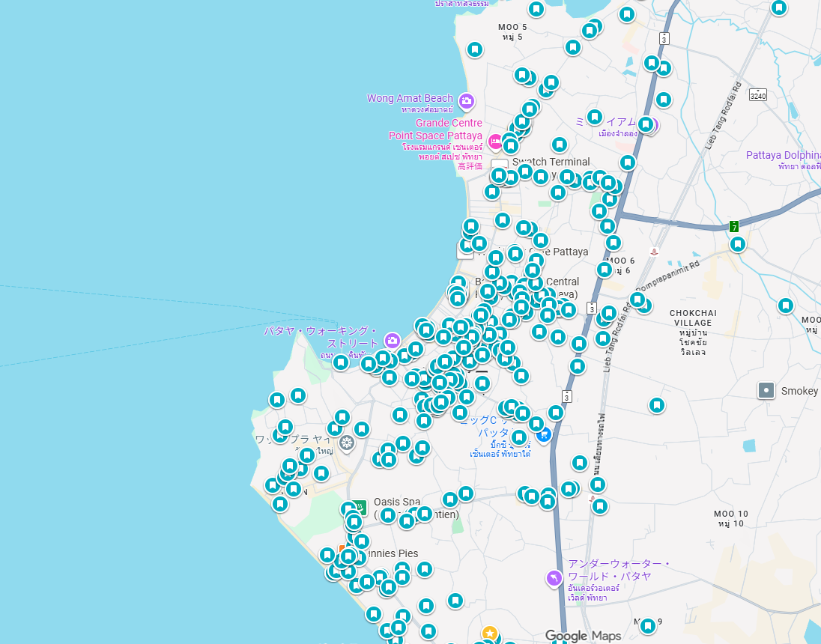Open the Underwater World dolphin pin
The image size is (821, 644).
pos(554,577)
